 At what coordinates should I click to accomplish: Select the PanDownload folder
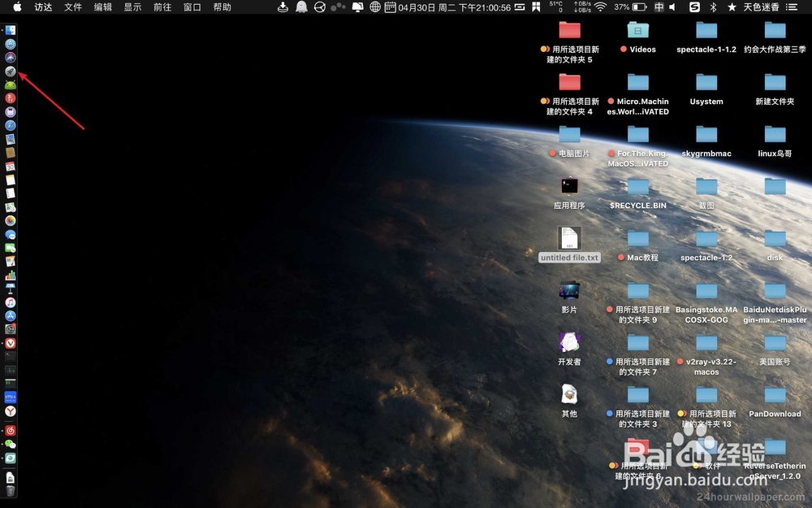[x=775, y=401]
